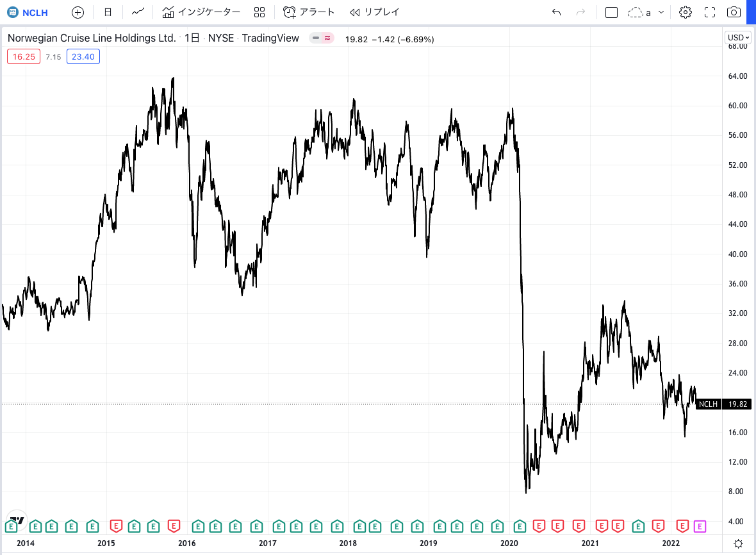The height and width of the screenshot is (555, 756).
Task: Create an alert with アラート
Action: coord(309,12)
